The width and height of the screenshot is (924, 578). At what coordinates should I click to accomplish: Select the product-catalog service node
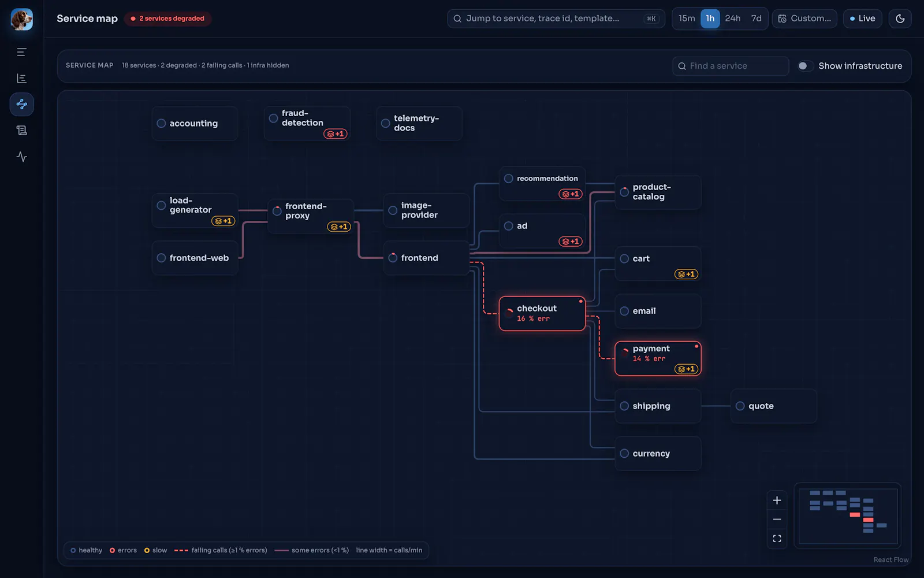pos(658,192)
